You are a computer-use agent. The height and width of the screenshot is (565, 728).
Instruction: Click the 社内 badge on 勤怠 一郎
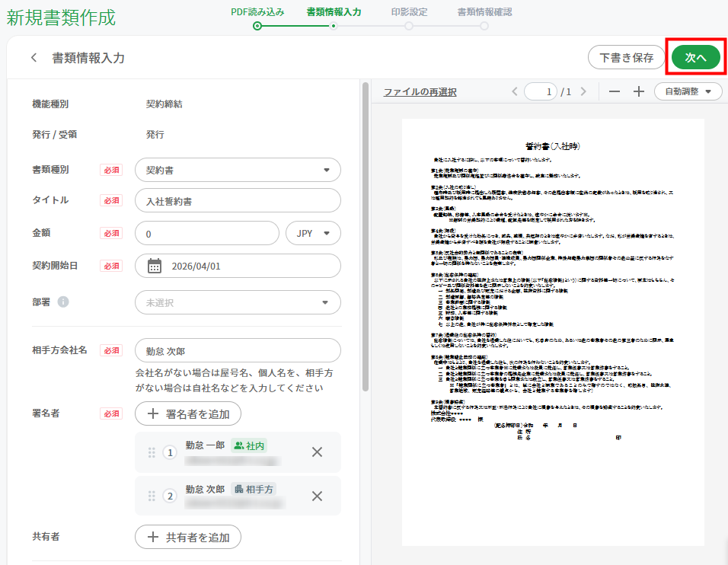coord(249,445)
